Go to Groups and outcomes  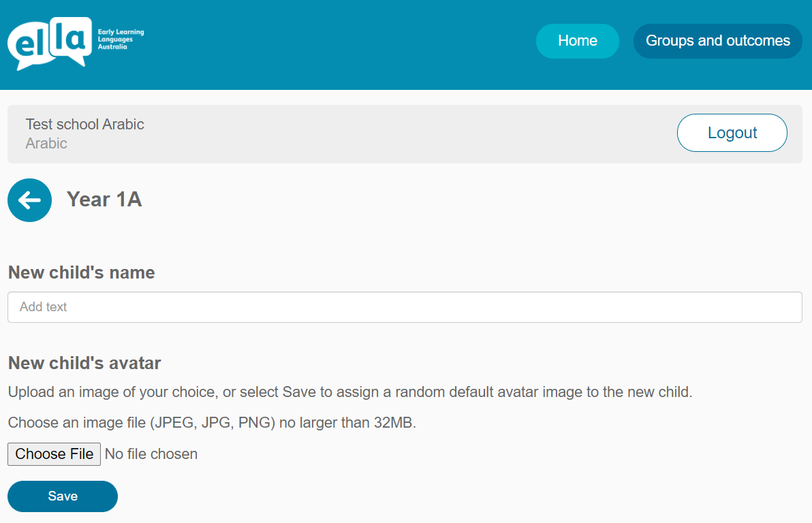pyautogui.click(x=717, y=41)
